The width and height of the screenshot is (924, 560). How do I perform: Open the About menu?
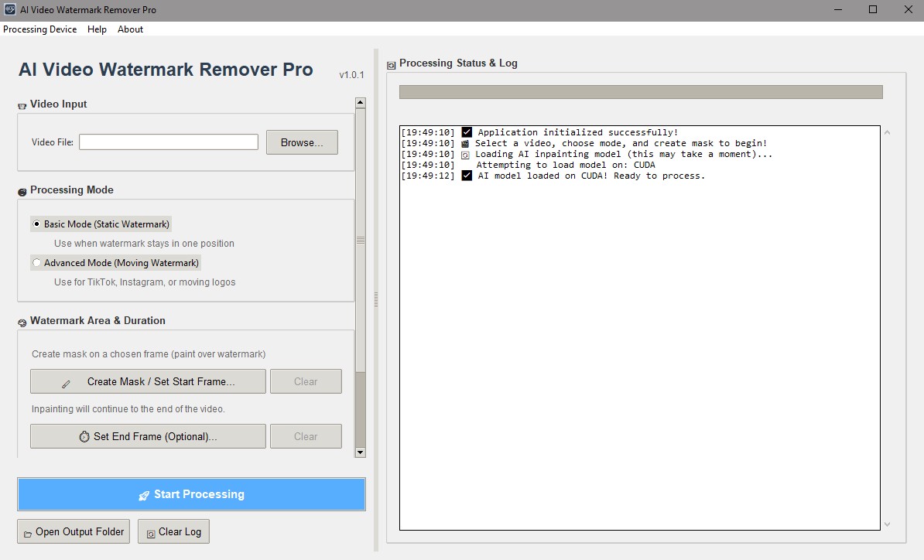click(130, 29)
